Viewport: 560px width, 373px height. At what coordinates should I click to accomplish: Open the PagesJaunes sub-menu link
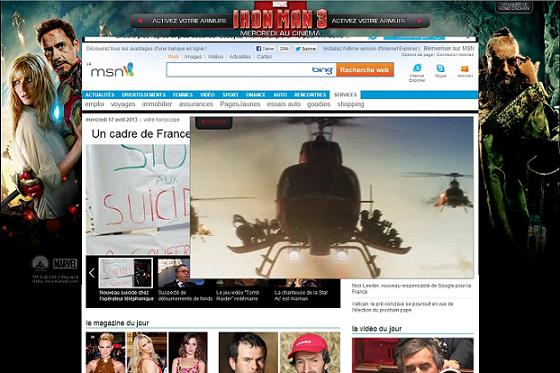tap(240, 104)
